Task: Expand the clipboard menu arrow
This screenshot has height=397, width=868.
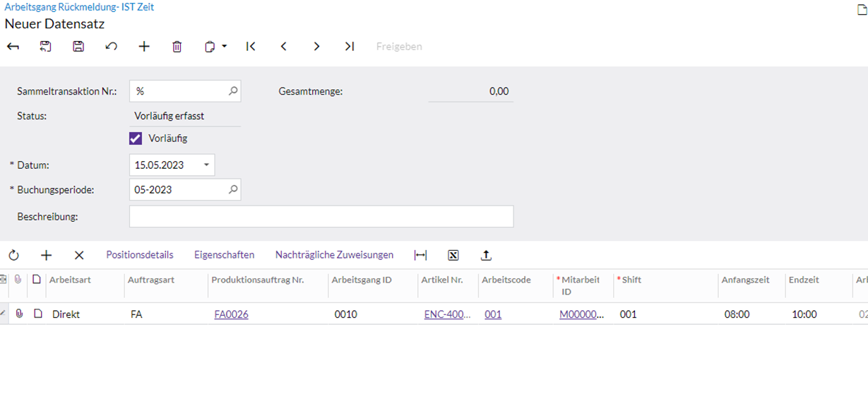Action: (225, 47)
